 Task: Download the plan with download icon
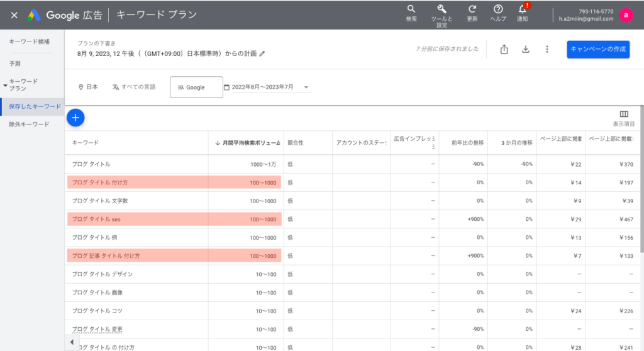point(525,49)
